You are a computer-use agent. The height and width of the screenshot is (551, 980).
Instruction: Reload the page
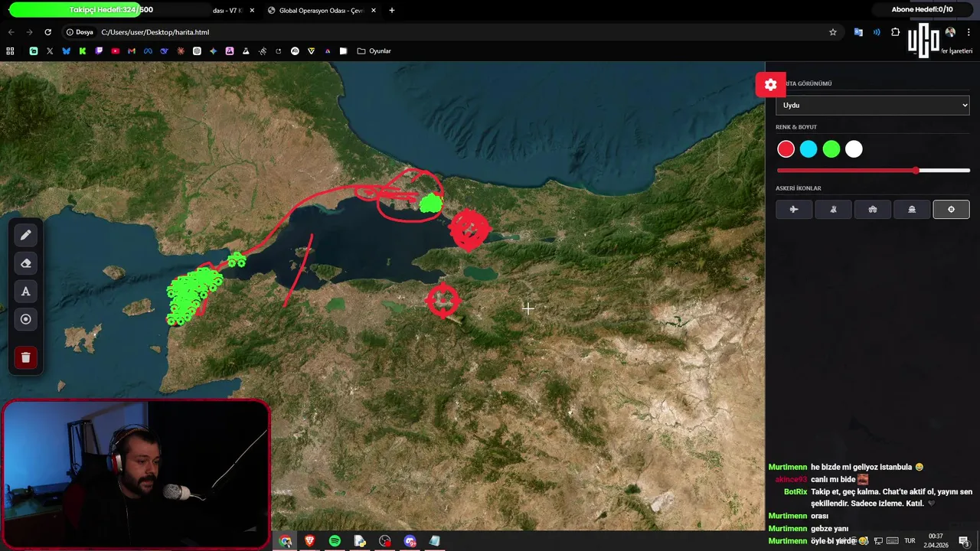click(47, 32)
